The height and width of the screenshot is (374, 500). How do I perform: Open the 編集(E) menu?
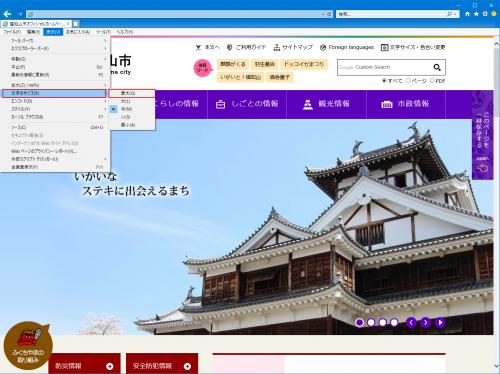point(33,32)
